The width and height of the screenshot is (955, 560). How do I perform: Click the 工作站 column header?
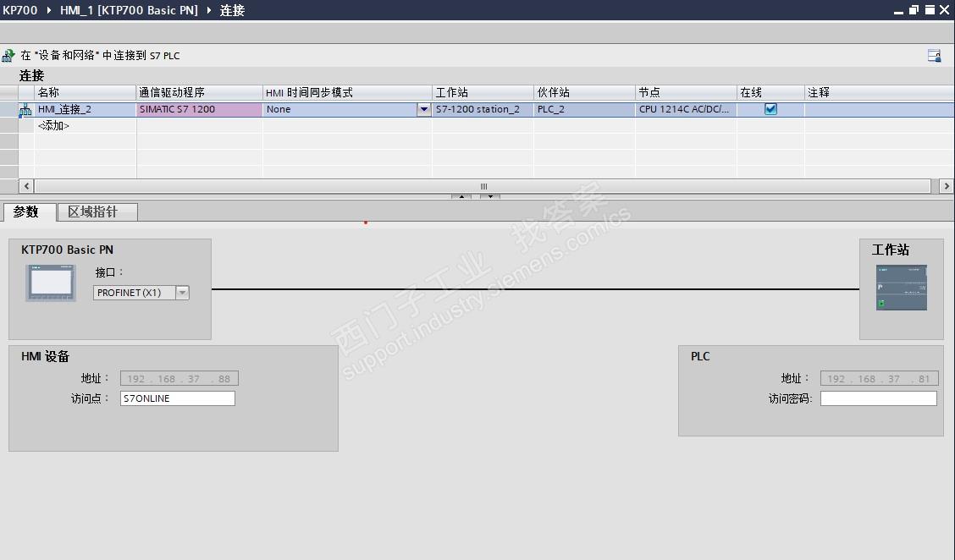coord(483,92)
